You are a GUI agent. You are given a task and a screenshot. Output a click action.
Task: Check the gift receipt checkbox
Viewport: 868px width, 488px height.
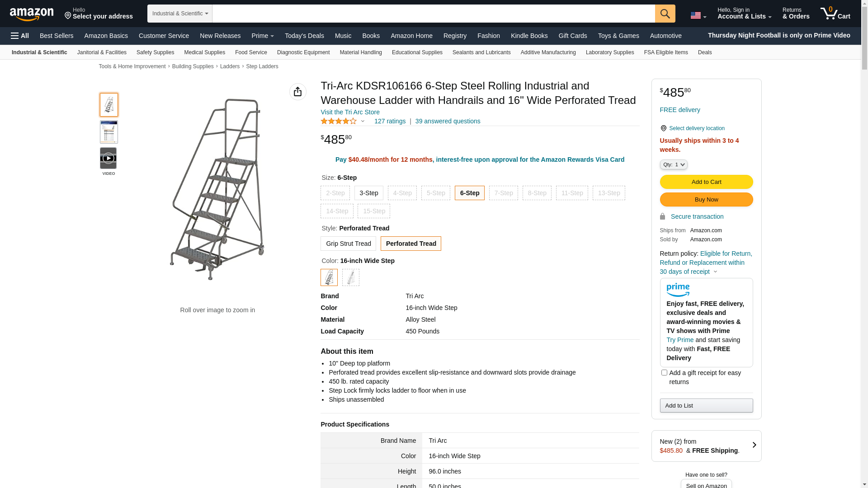[664, 373]
